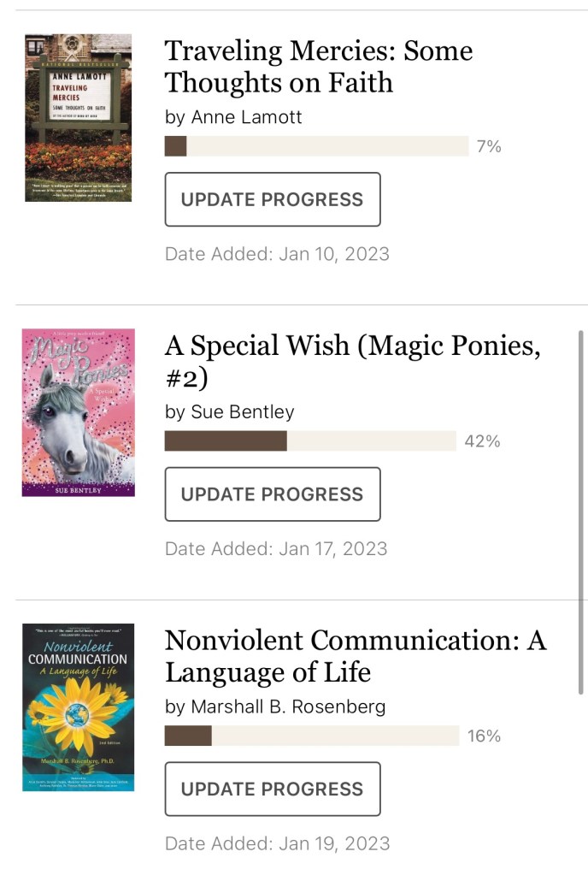This screenshot has height=875, width=588.
Task: Open Nonviolent Communication book cover image
Action: pyautogui.click(x=78, y=707)
